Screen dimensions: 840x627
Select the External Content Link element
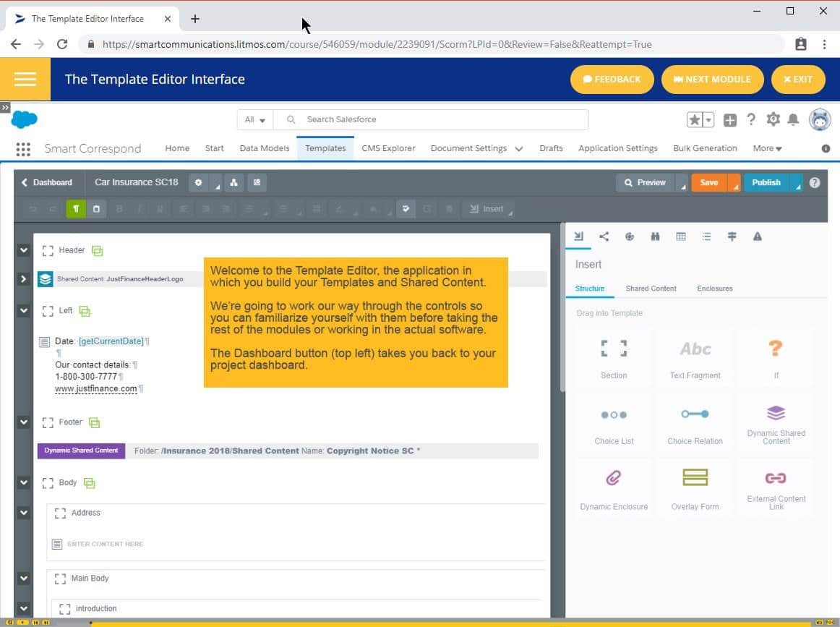[776, 489]
